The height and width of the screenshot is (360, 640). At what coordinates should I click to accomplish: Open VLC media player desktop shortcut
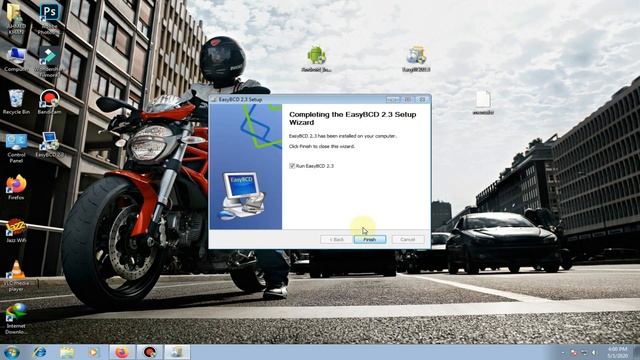click(x=16, y=276)
